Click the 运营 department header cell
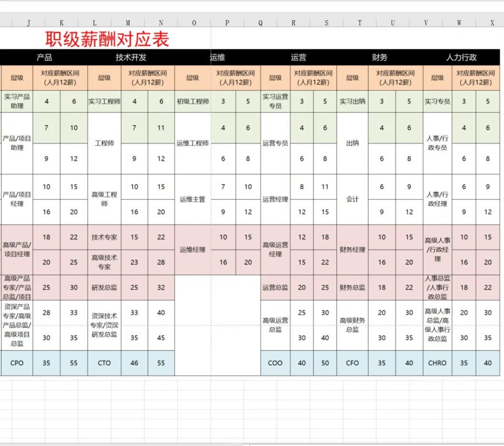 pyautogui.click(x=298, y=57)
